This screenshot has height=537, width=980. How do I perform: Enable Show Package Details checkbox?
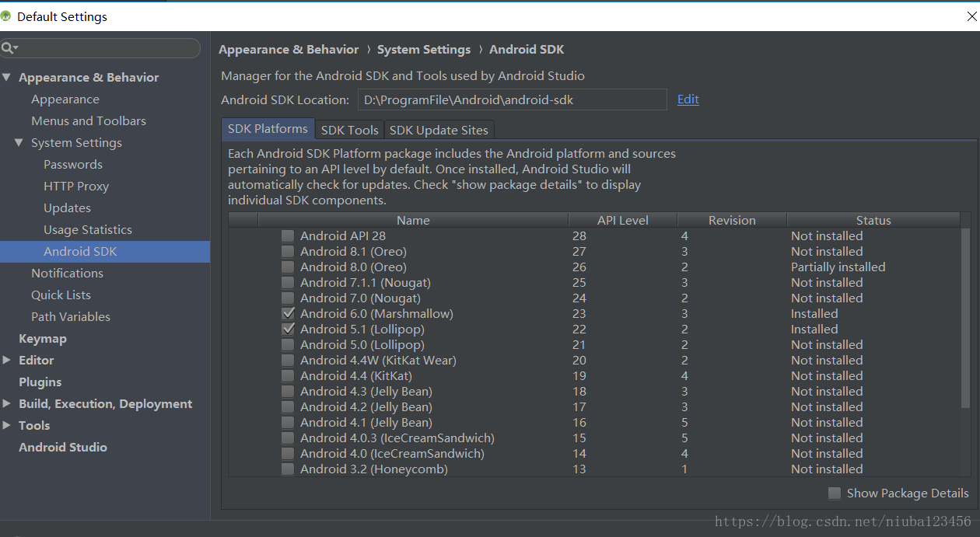pyautogui.click(x=835, y=493)
